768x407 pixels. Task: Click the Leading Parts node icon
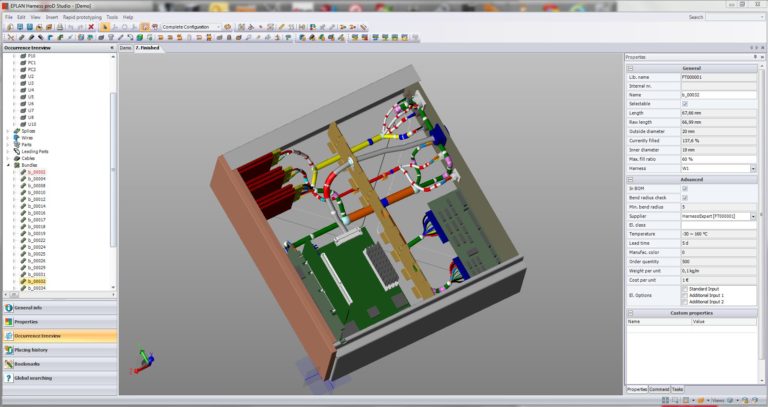pyautogui.click(x=17, y=151)
